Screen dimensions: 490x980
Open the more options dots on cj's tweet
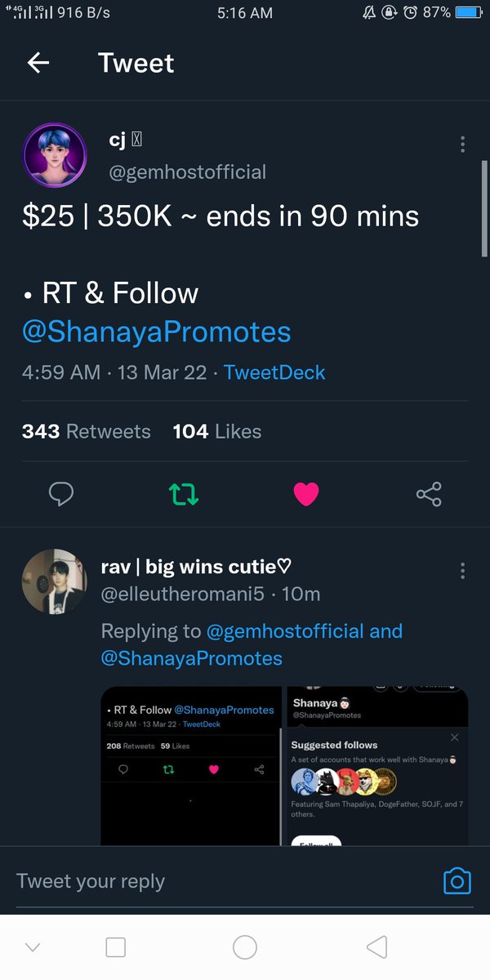coord(462,145)
